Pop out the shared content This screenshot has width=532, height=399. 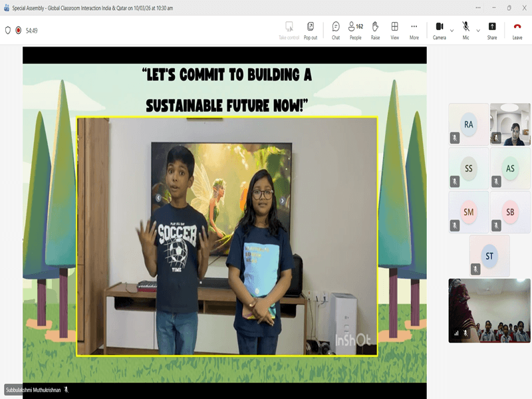coord(310,29)
